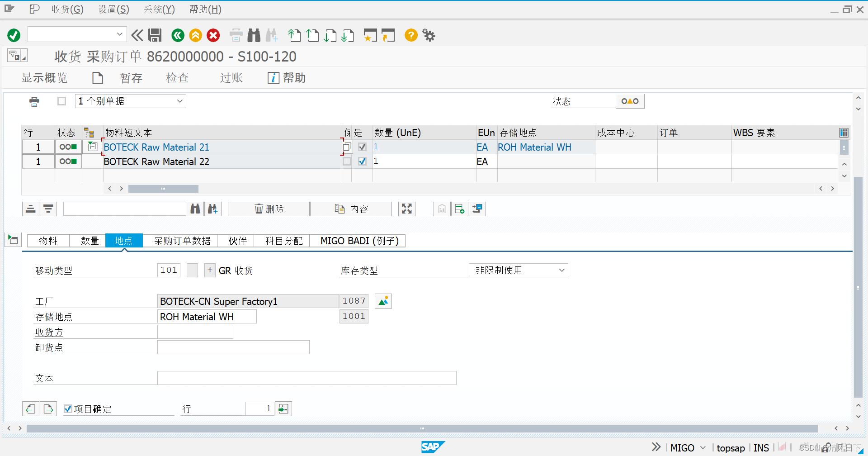The image size is (868, 456).
Task: Open Customize local layout gear icon
Action: (x=429, y=35)
